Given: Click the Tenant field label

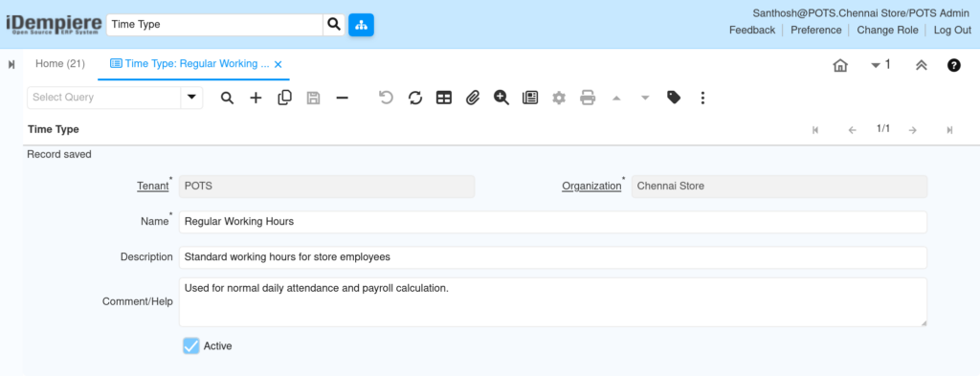Looking at the screenshot, I should [152, 187].
